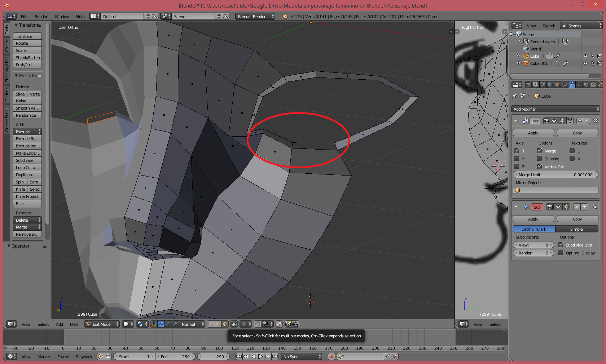Check the Optimal Display option
Viewport: 606px width, 364px height.
point(561,253)
